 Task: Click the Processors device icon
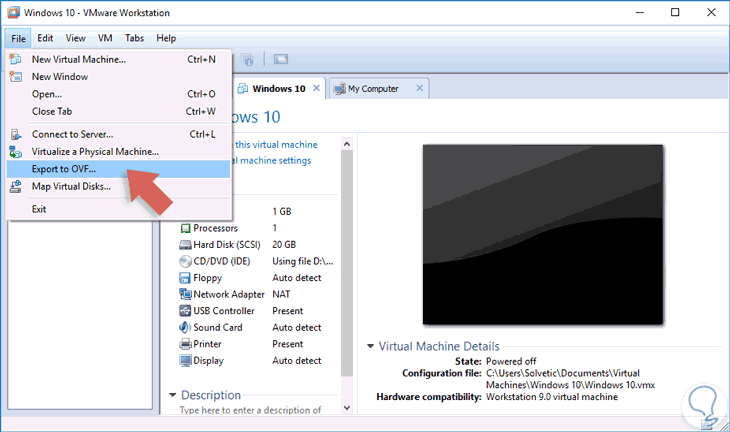point(185,229)
